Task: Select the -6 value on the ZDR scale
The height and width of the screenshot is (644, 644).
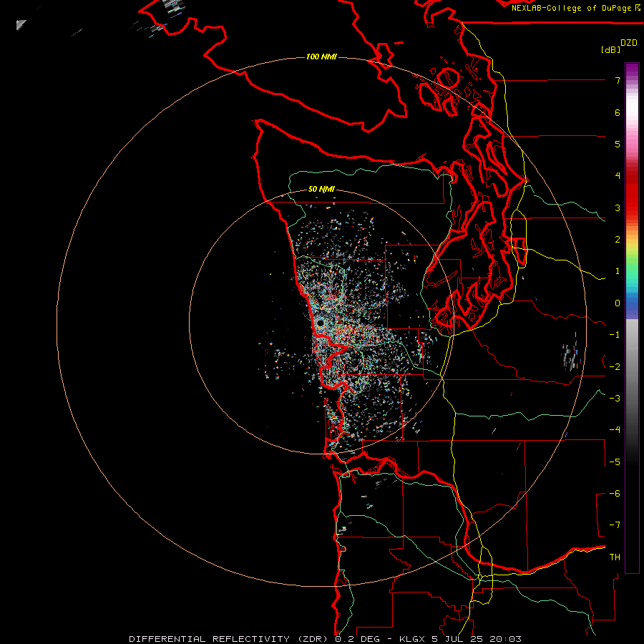Action: pyautogui.click(x=615, y=493)
